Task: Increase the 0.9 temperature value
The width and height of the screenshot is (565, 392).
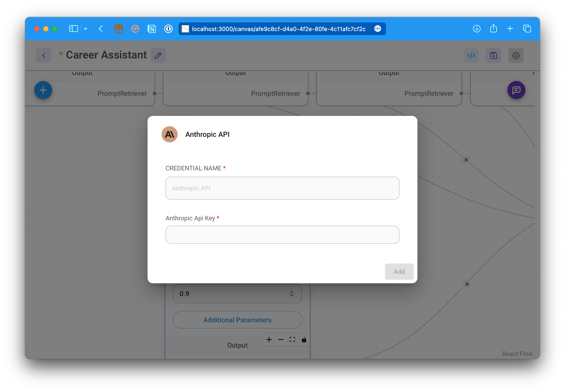Action: tap(291, 292)
